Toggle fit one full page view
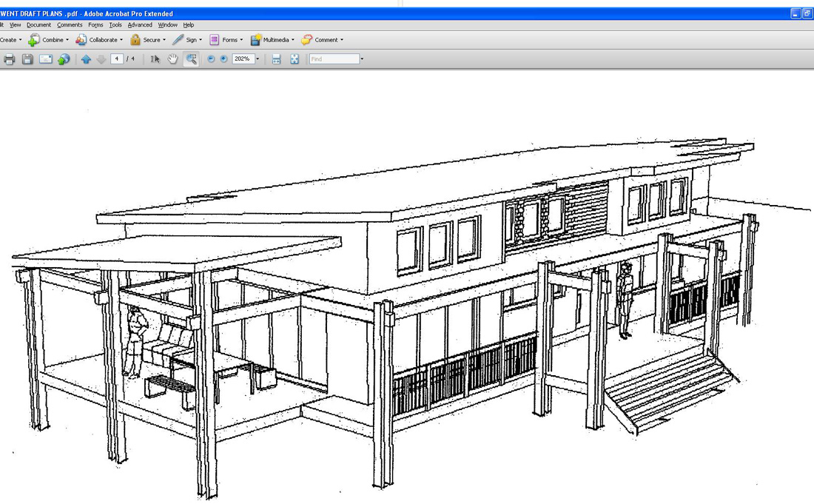This screenshot has height=504, width=814. coord(295,59)
